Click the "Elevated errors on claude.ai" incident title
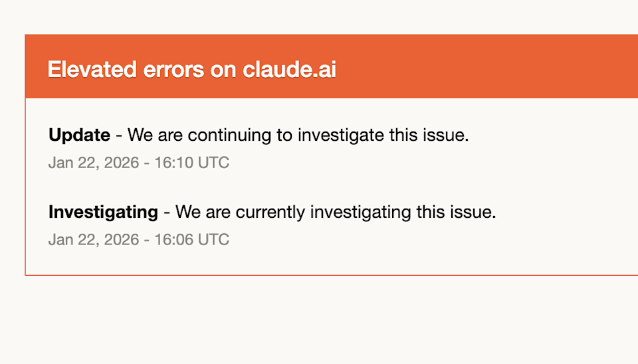 191,69
